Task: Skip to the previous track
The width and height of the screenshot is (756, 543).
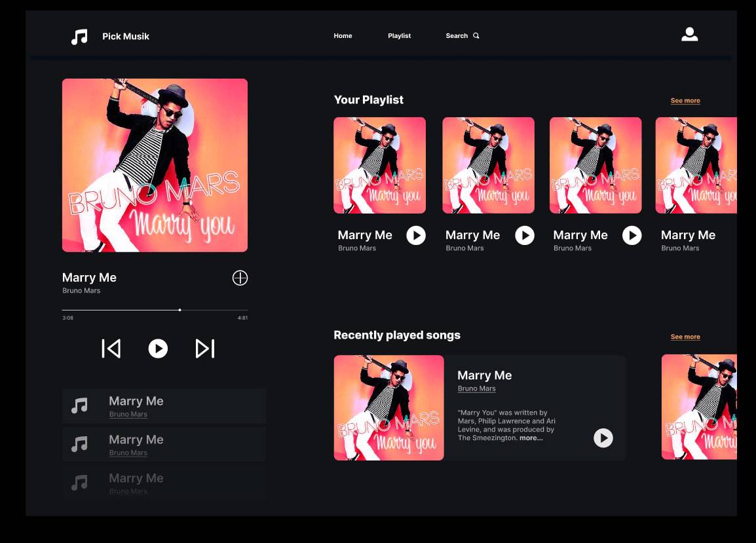Action: [111, 348]
